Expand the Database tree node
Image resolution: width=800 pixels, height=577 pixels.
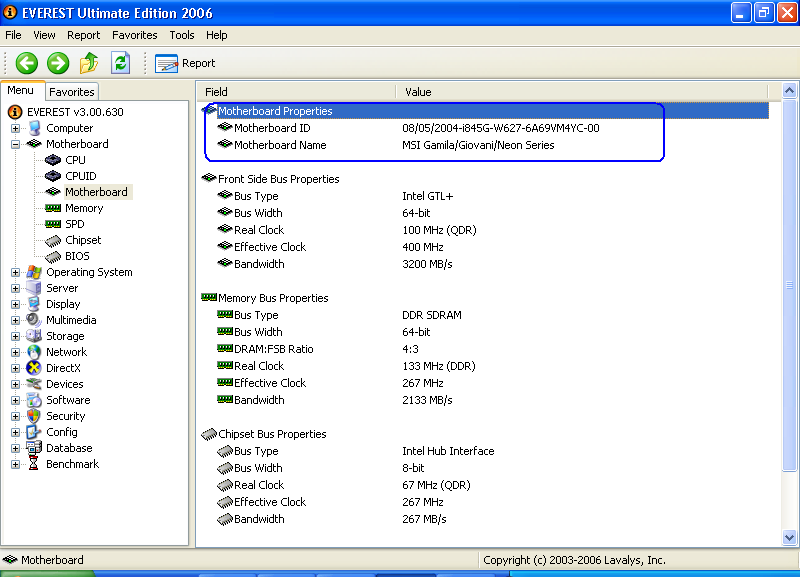pyautogui.click(x=15, y=448)
